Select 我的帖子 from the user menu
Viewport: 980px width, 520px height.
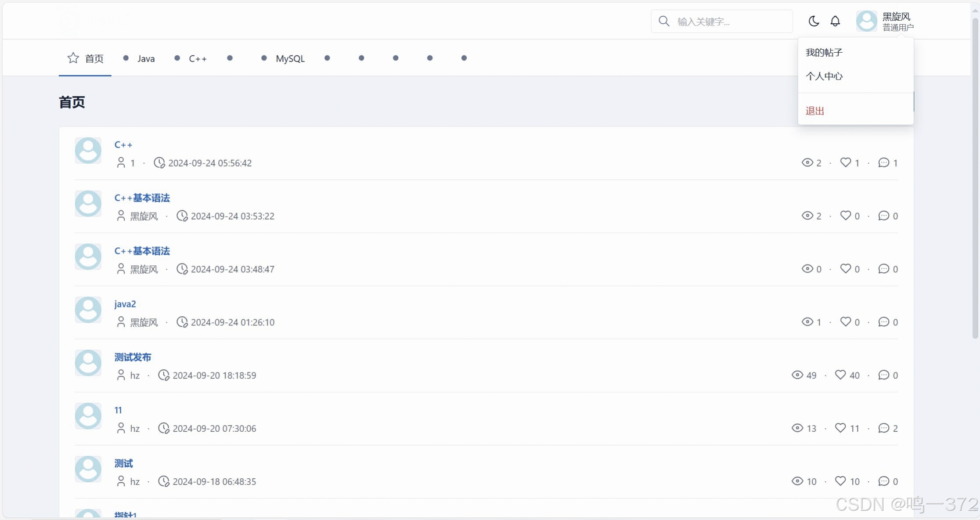click(824, 53)
